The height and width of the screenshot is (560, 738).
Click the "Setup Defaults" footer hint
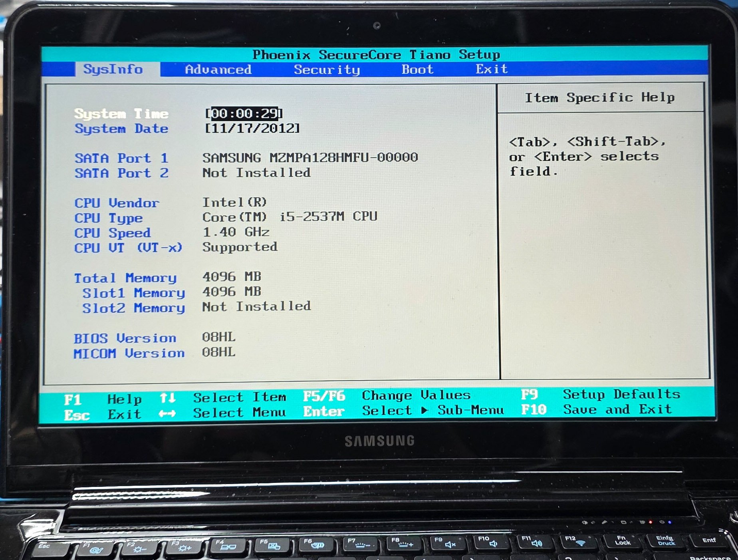click(621, 394)
